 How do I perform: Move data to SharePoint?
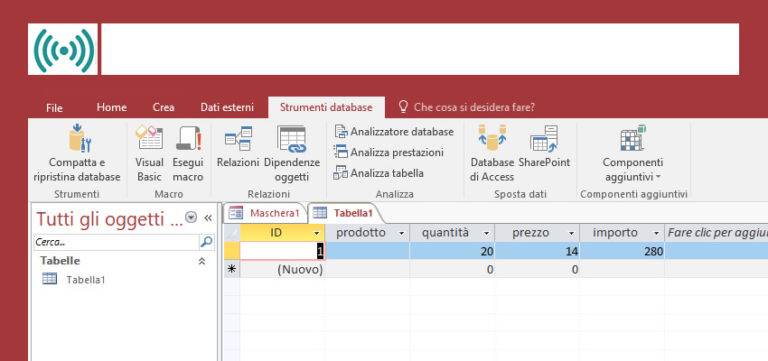pyautogui.click(x=544, y=147)
